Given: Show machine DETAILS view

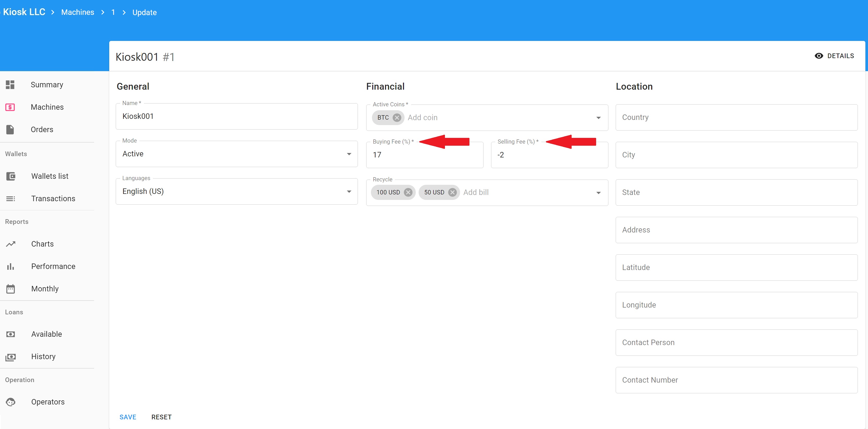Looking at the screenshot, I should (x=834, y=56).
